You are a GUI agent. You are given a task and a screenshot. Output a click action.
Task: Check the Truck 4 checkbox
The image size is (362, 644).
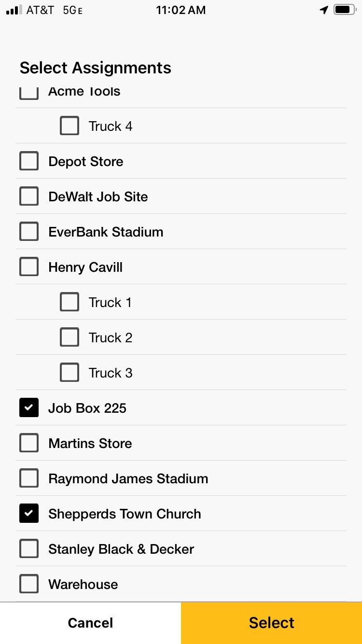70,126
